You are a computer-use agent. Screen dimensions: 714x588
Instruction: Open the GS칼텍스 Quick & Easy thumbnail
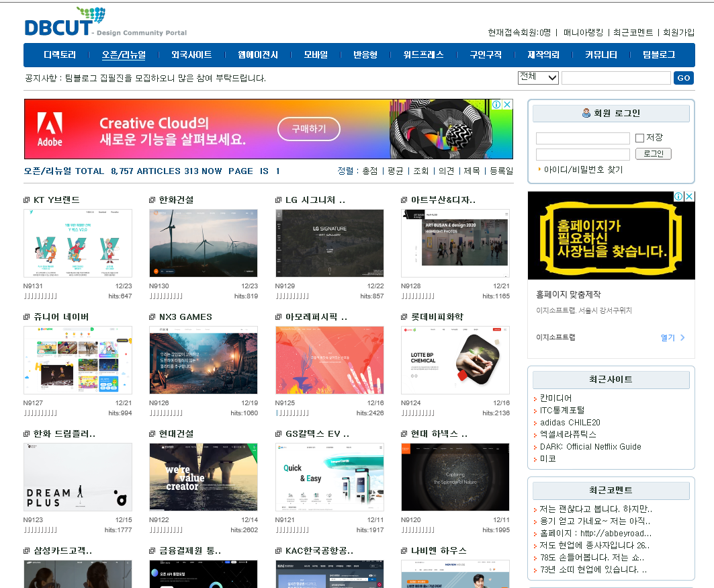coord(330,477)
